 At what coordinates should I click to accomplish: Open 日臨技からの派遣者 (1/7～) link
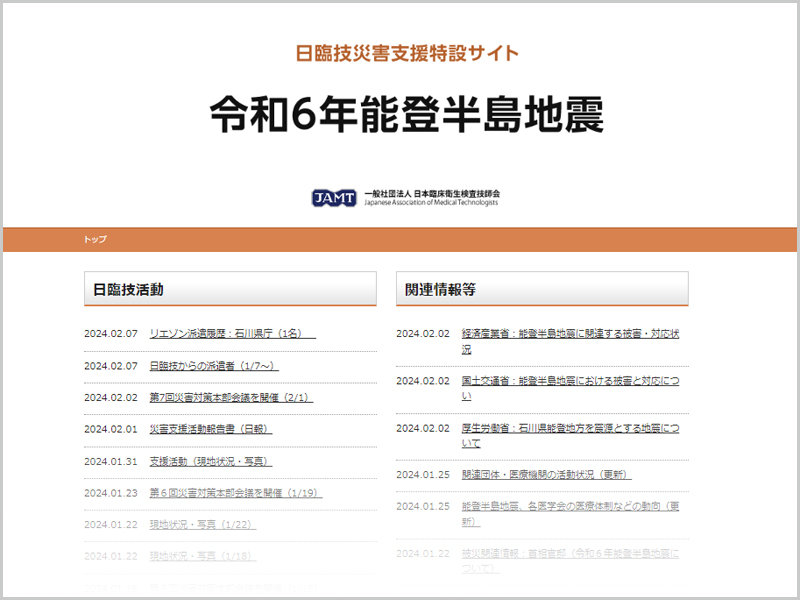(x=213, y=366)
